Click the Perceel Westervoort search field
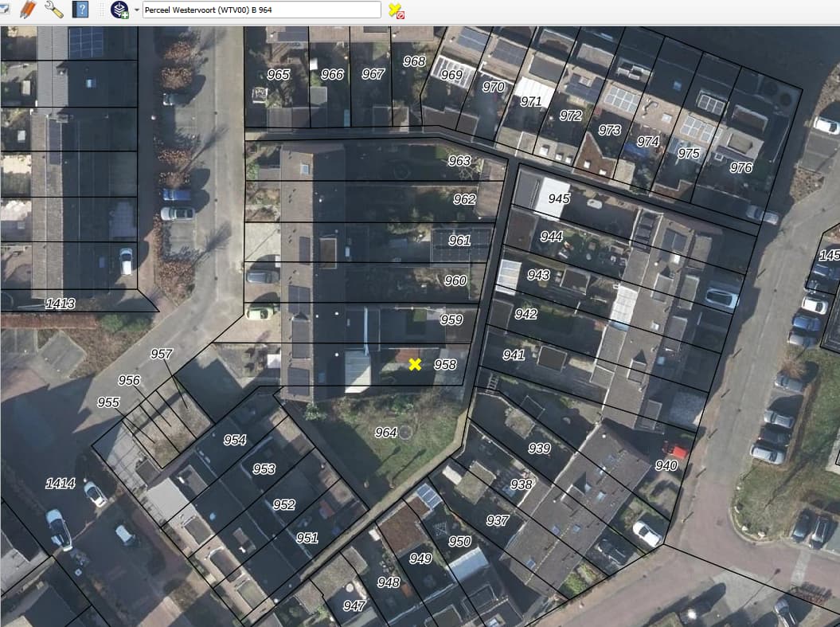This screenshot has height=627, width=840. 261,10
